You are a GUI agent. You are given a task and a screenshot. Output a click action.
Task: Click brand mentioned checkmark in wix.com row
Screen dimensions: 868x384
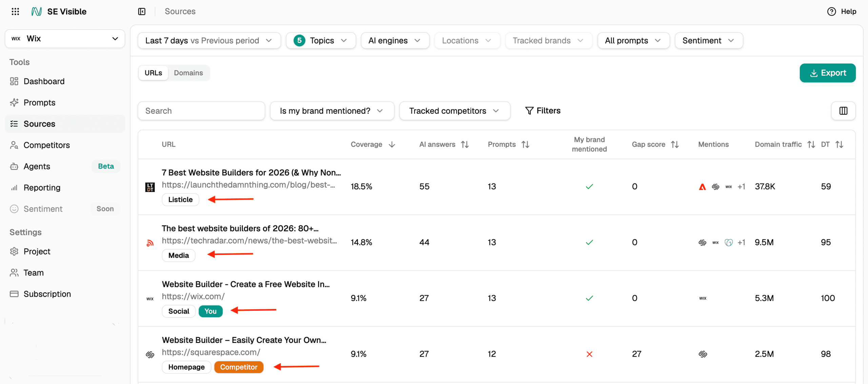click(x=590, y=298)
